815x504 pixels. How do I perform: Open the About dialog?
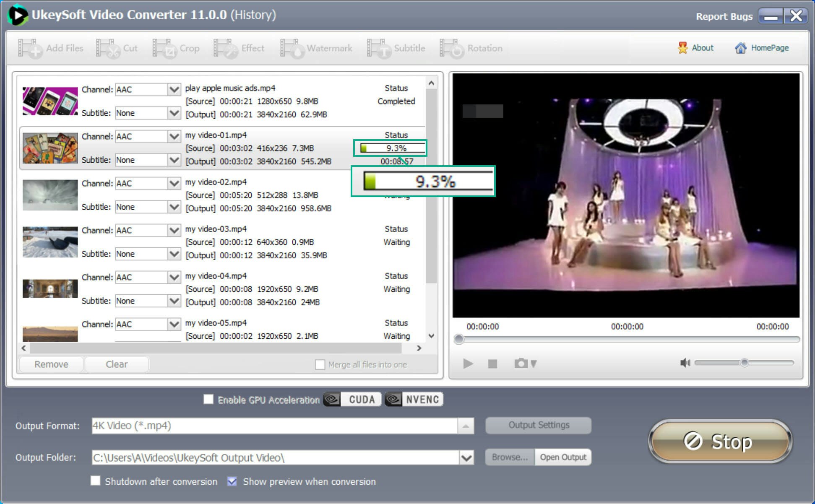[695, 48]
